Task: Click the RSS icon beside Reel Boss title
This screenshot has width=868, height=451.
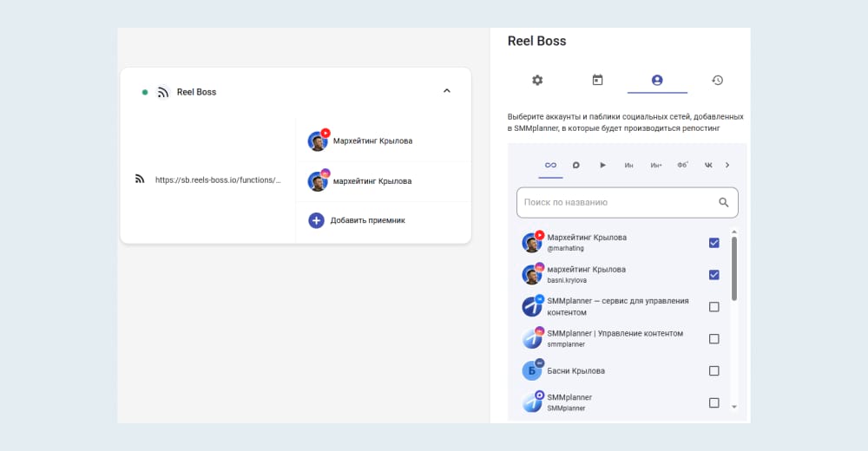Action: tap(162, 92)
